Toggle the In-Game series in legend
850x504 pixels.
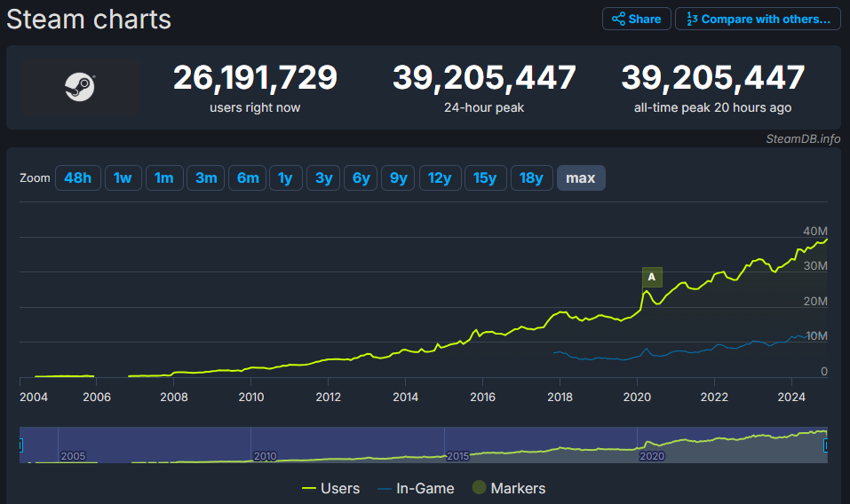pos(417,488)
